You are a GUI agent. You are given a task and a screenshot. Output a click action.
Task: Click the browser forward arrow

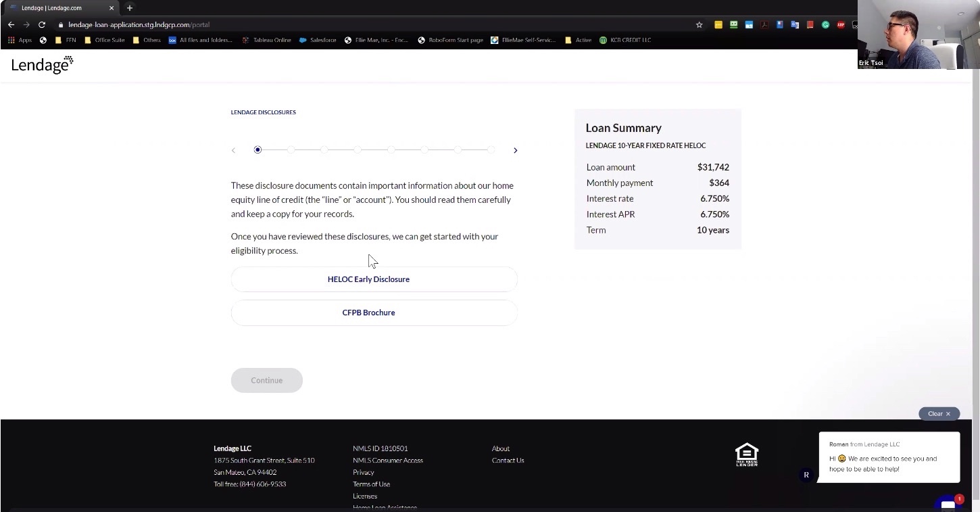(x=26, y=24)
